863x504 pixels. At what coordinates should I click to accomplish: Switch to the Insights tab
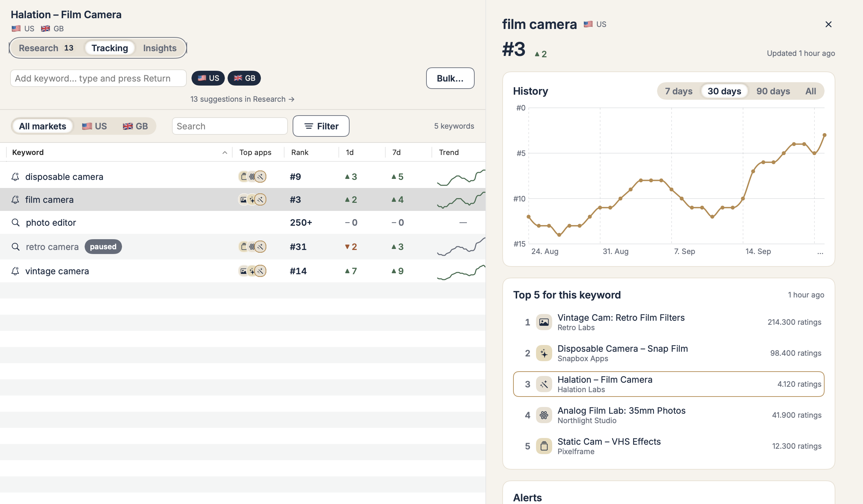159,48
